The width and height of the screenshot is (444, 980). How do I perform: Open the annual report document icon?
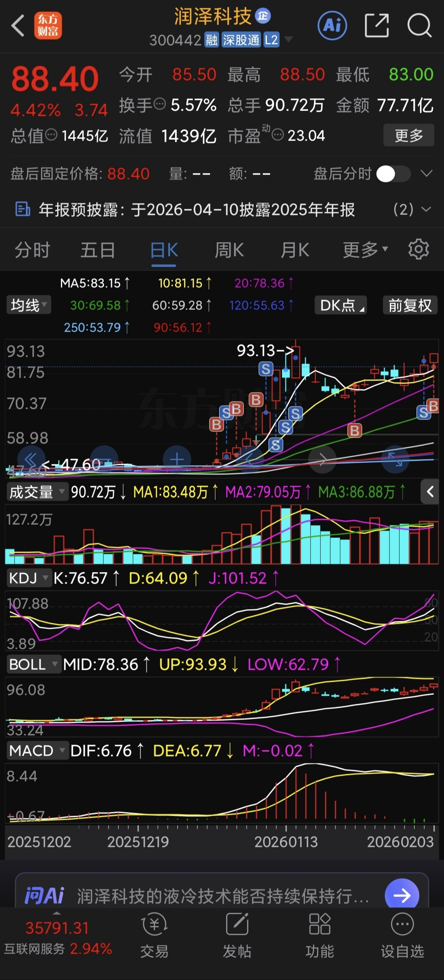pos(23,209)
